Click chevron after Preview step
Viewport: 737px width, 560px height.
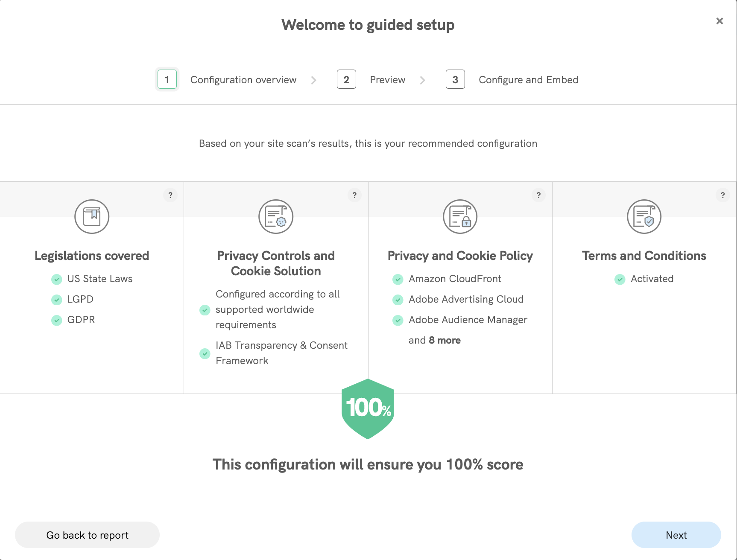tap(422, 80)
